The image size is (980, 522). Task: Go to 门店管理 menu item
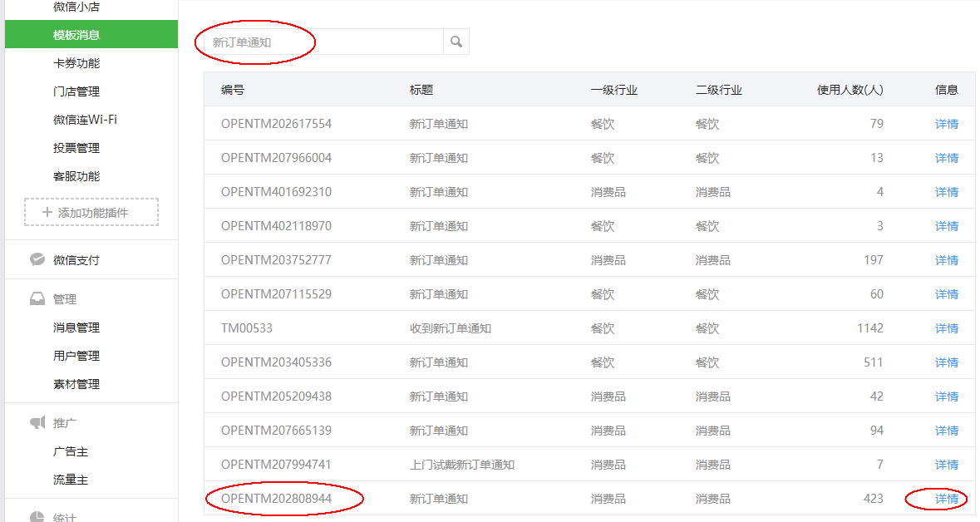click(76, 91)
